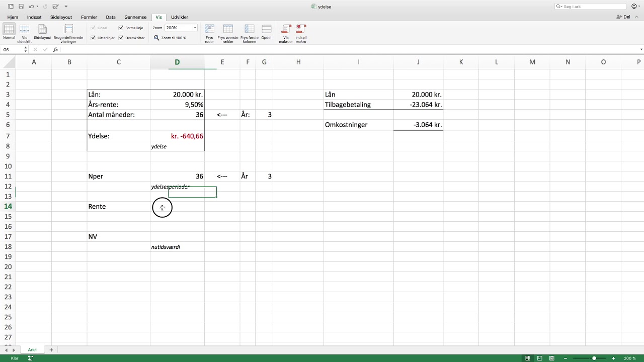The image size is (644, 362).
Task: Select page layout view icon in status bar
Action: point(540,358)
